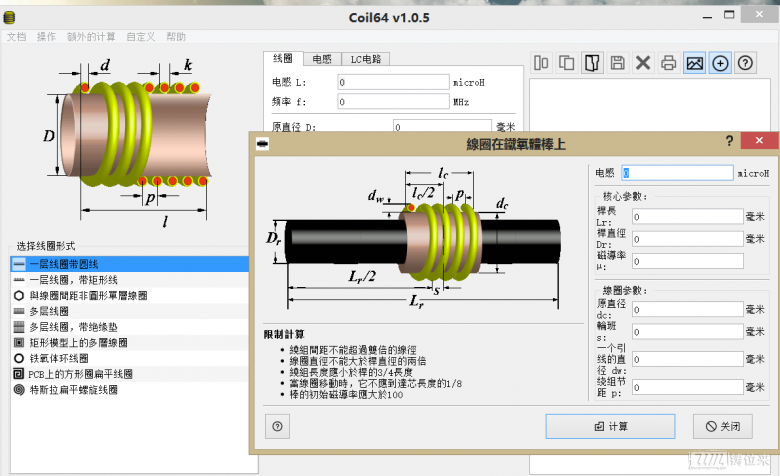This screenshot has height=476, width=780.
Task: Select 多层线圈，带绝缘垫 coil type
Action: pos(129,327)
